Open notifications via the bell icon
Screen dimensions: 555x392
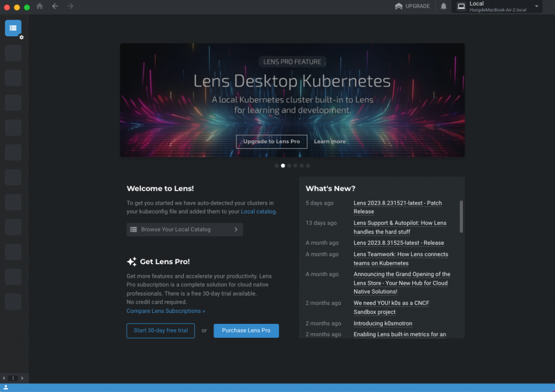[443, 6]
